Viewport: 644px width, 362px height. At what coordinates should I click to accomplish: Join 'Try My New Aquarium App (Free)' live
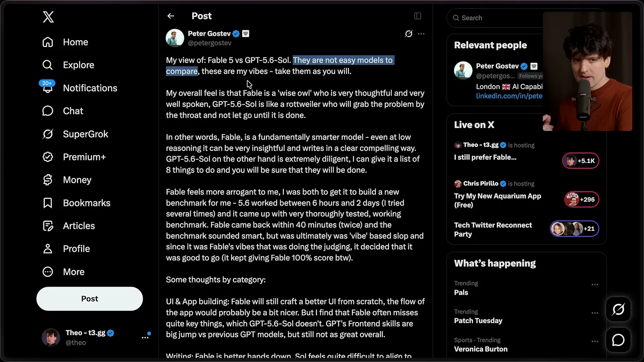click(497, 200)
